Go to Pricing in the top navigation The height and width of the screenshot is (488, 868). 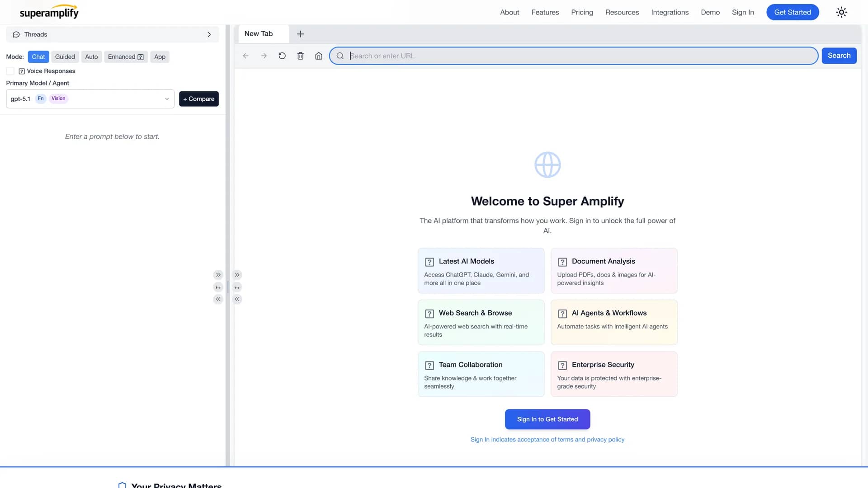pos(582,12)
